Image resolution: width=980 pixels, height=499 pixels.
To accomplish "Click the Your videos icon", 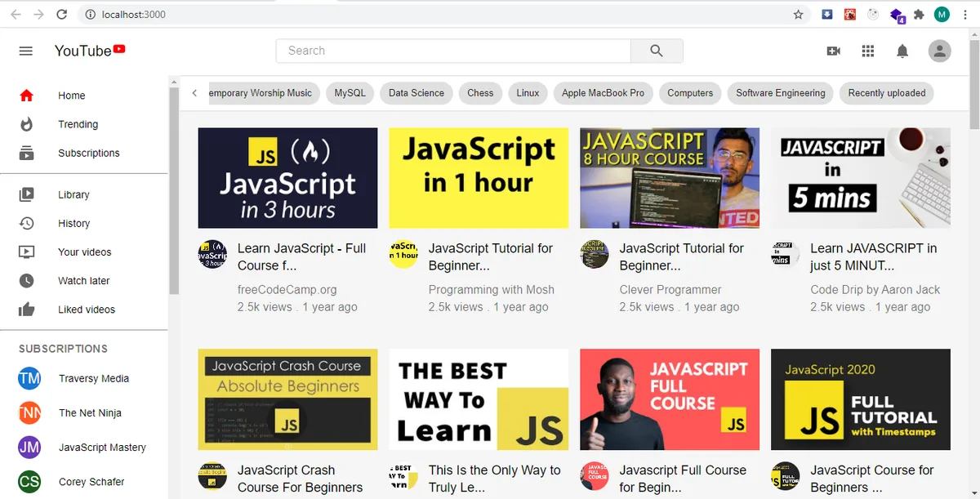I will [x=26, y=252].
